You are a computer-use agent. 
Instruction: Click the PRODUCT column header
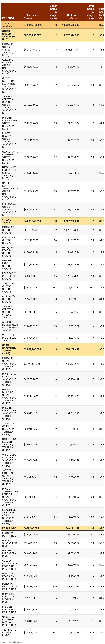pos(8,18)
